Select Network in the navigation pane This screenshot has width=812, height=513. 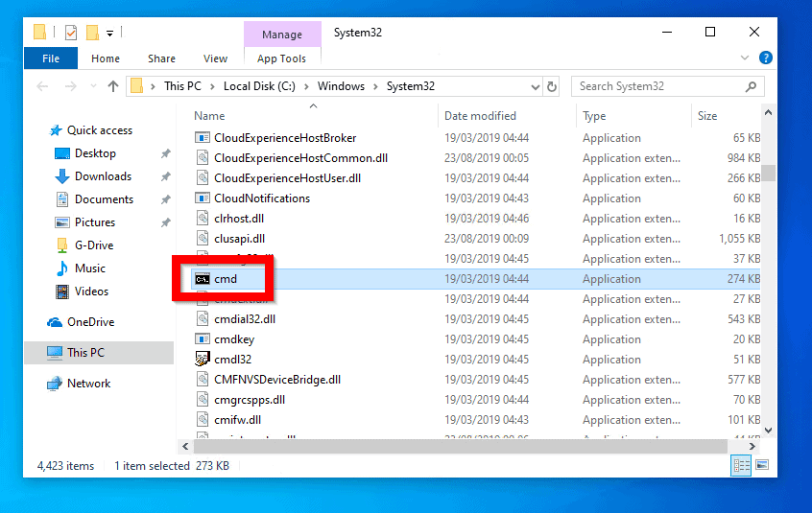coord(88,384)
